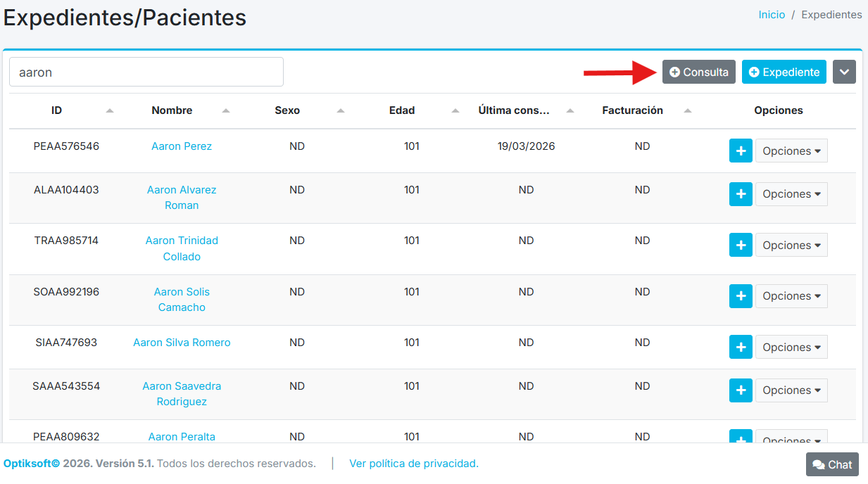Open Opciones dropdown for Aaron Silva Romero
Viewport: 868px width, 484px height.
tap(791, 347)
